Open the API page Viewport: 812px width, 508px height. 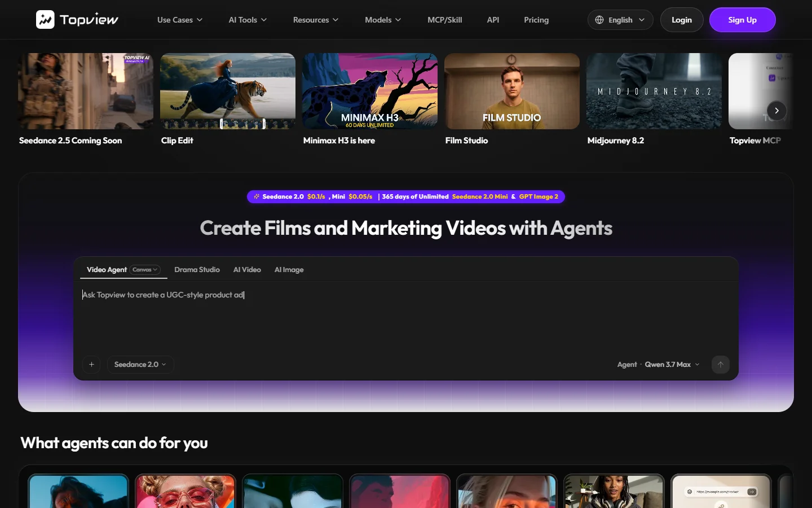click(493, 20)
